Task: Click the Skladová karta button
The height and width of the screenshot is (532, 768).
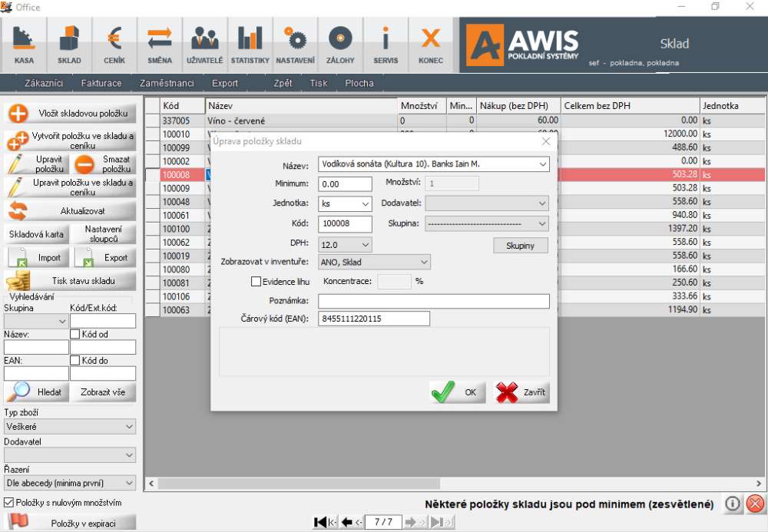Action: coord(36,234)
